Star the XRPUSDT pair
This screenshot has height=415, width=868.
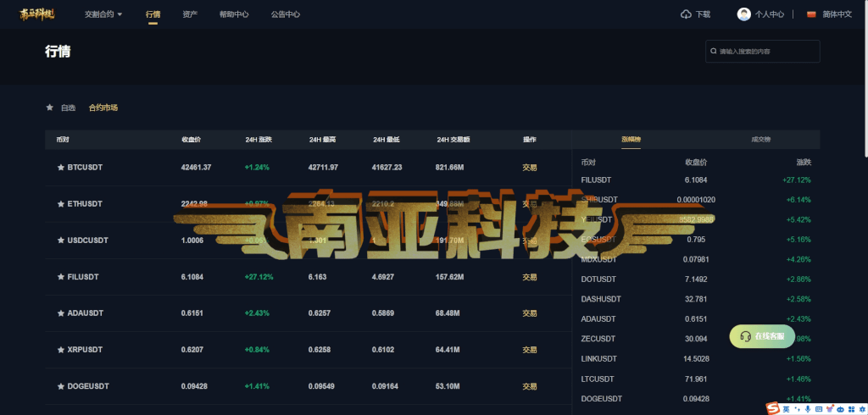coord(61,350)
